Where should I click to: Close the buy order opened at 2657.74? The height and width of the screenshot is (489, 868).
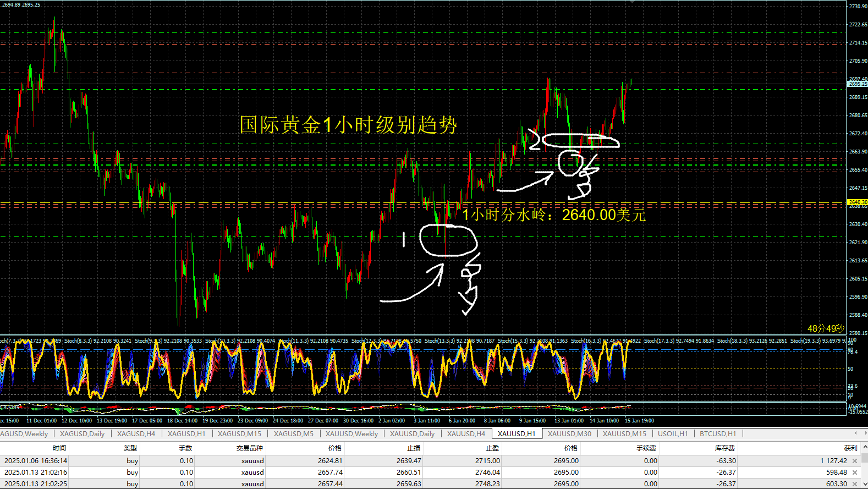click(x=854, y=472)
